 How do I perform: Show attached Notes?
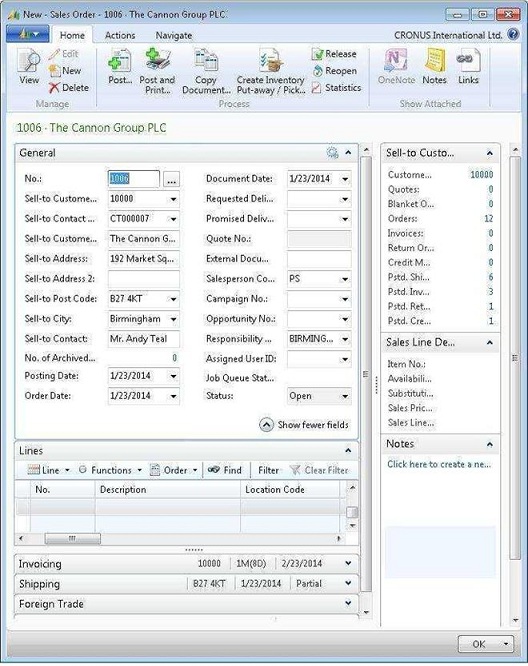pos(435,66)
